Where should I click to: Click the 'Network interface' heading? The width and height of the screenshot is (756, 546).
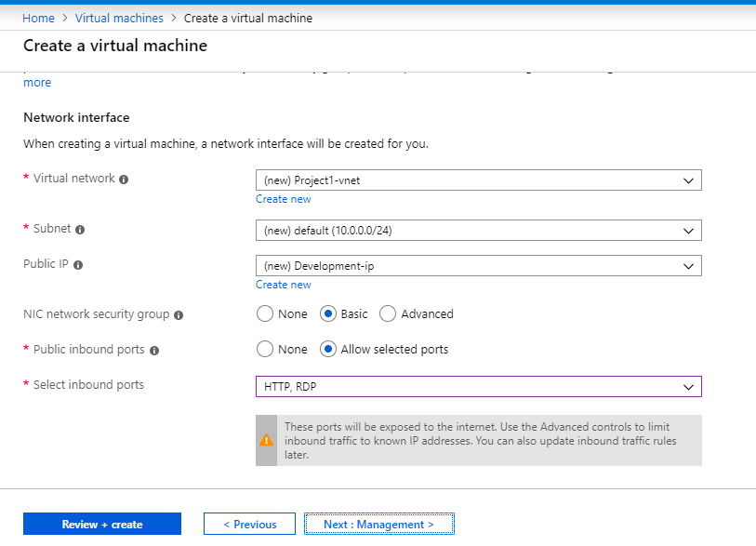tap(76, 117)
